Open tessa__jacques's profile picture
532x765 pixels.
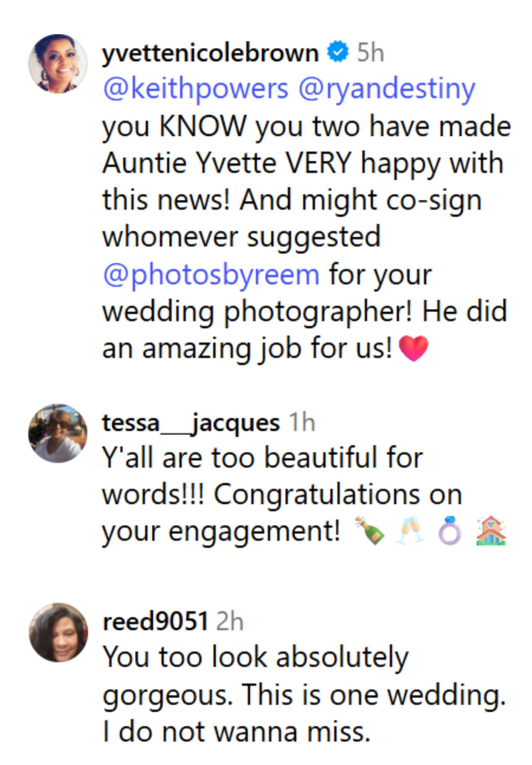[58, 433]
